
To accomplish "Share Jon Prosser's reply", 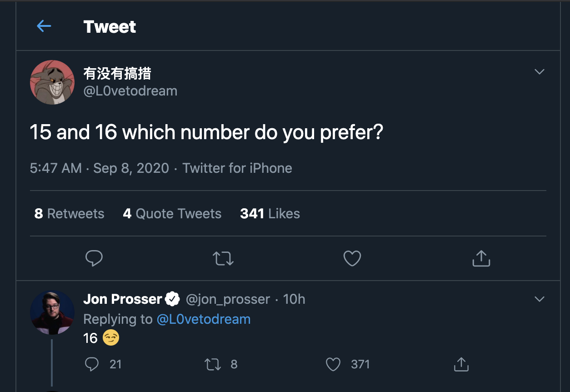I will point(461,364).
